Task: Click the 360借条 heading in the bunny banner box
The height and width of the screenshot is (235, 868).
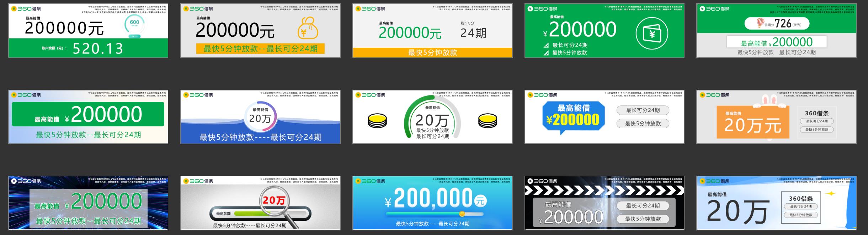Action: (817, 113)
